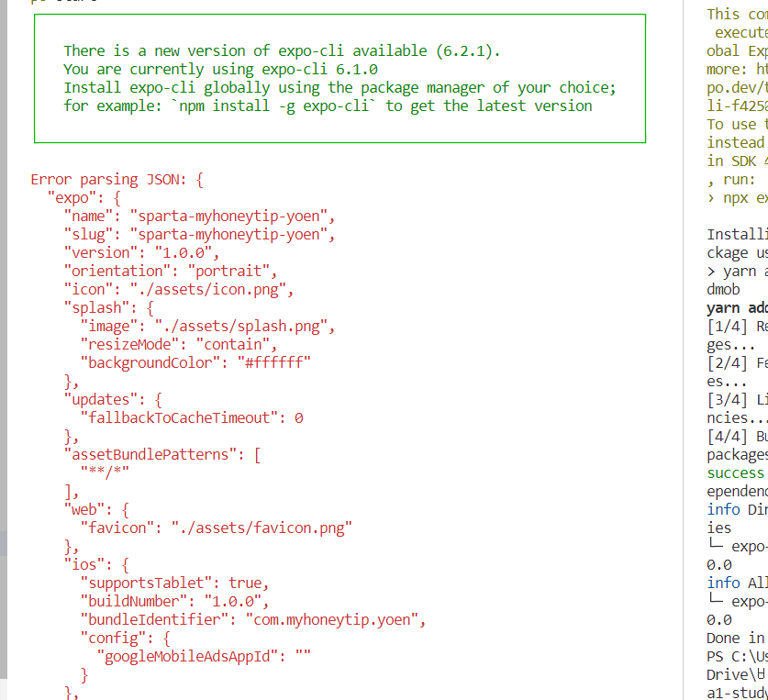The width and height of the screenshot is (768, 700).
Task: Click the '[3/4]' step line in right terminal
Action: (737, 400)
